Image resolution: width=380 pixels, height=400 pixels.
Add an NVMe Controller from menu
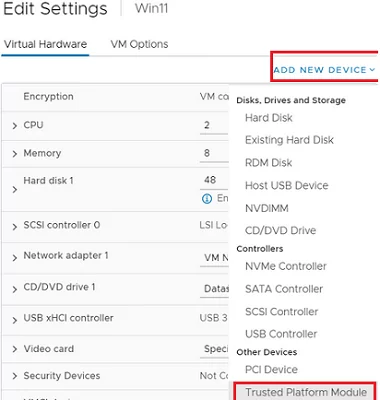pyautogui.click(x=286, y=266)
